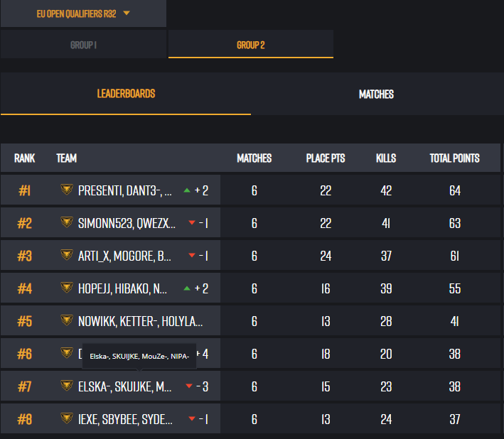This screenshot has height=439, width=504.
Task: Click place points 18 in rank #6 row
Action: click(x=326, y=354)
